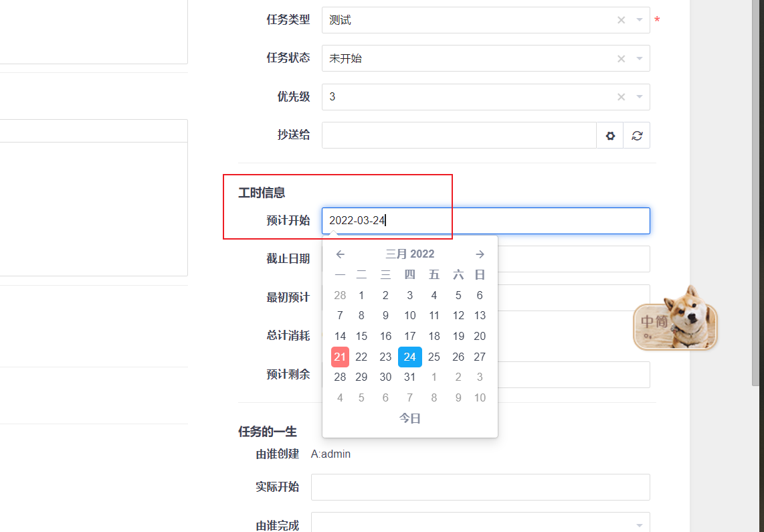The height and width of the screenshot is (532, 764).
Task: Click the page's vertical scrollbar
Action: click(x=756, y=193)
